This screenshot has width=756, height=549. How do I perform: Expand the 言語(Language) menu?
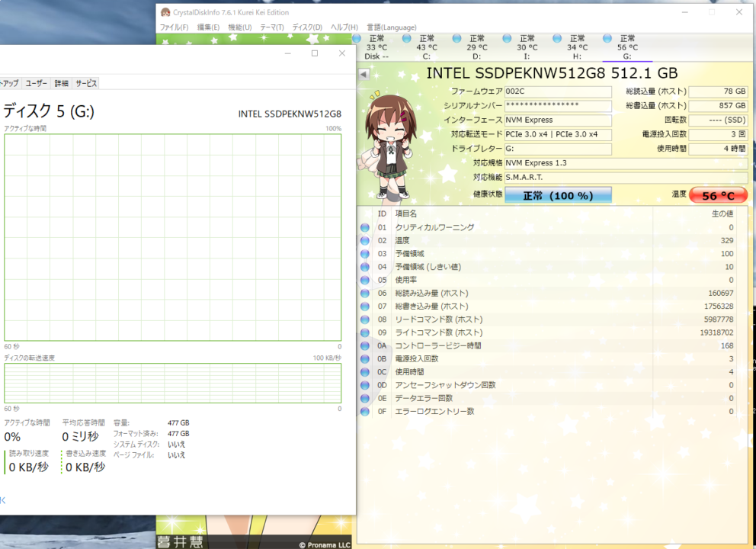pos(389,27)
